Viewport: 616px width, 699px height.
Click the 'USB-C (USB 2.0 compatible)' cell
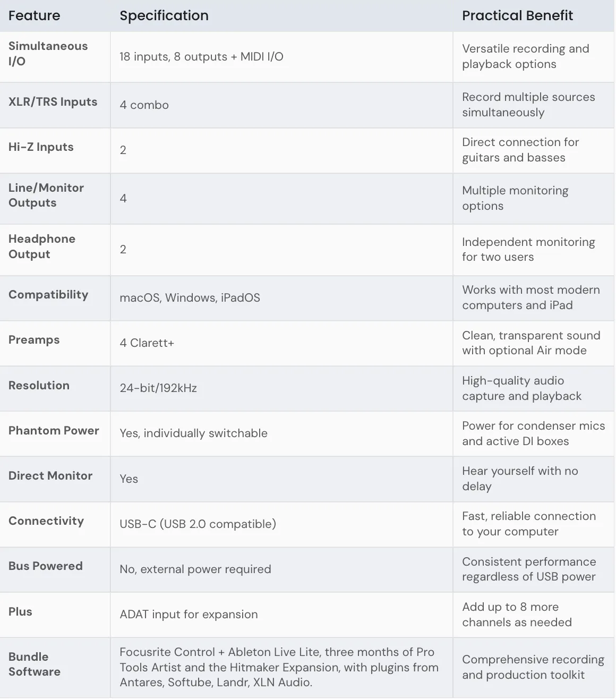point(198,524)
